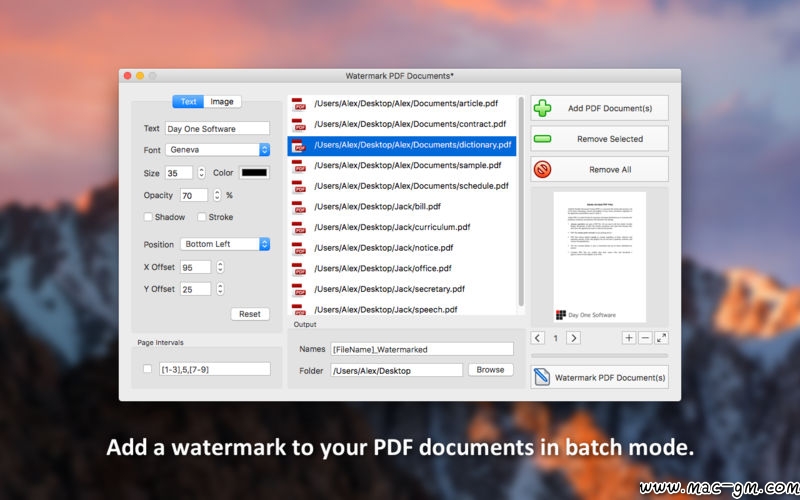This screenshot has height=500, width=800.
Task: Enable the Shadow checkbox
Action: [x=149, y=217]
